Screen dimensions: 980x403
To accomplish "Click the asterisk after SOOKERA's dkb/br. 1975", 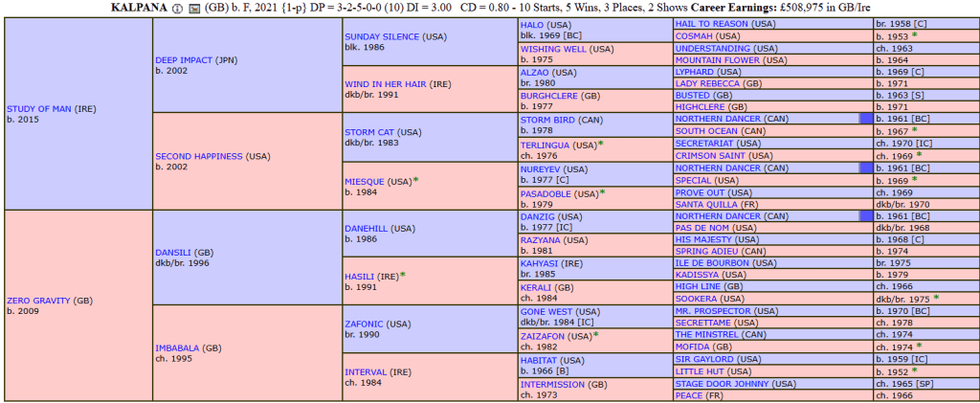I will click(x=936, y=298).
